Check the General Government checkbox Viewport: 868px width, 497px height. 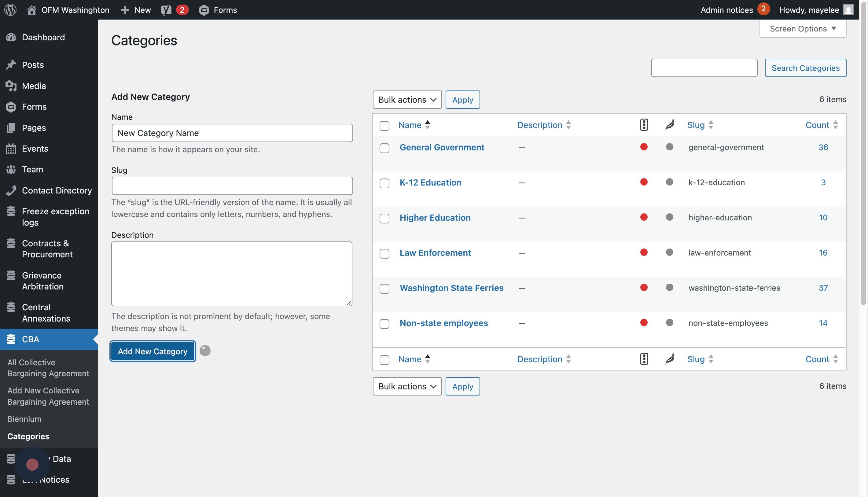pyautogui.click(x=384, y=148)
